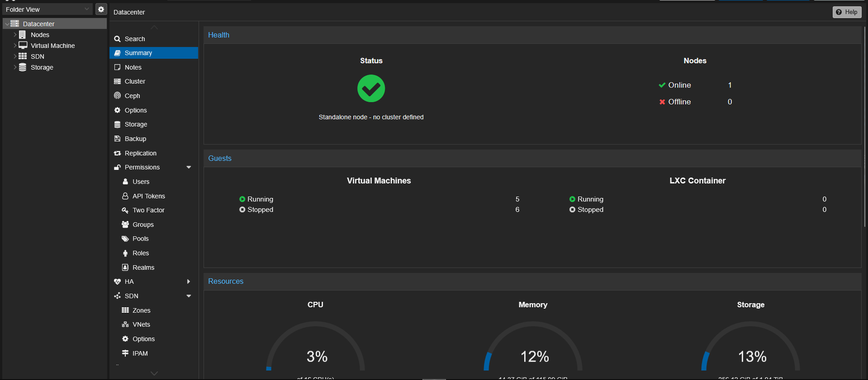
Task: Collapse the Permissions submenu arrow
Action: click(x=189, y=167)
